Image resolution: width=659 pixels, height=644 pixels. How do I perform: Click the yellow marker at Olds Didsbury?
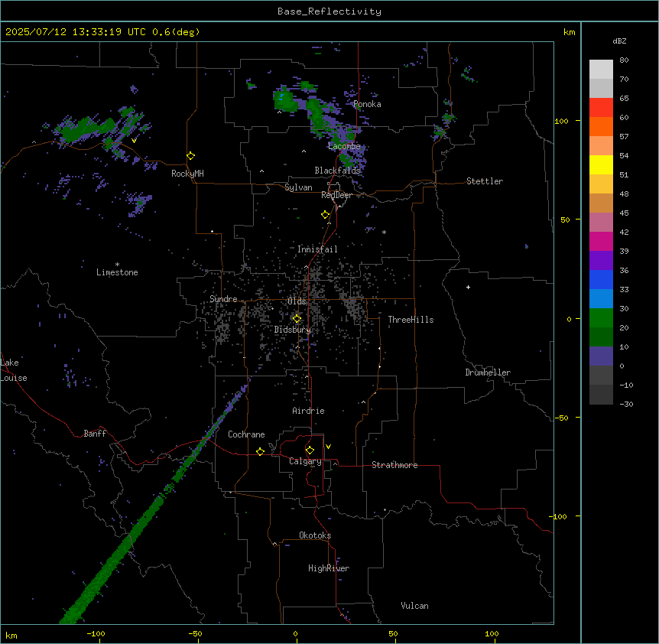(x=297, y=319)
